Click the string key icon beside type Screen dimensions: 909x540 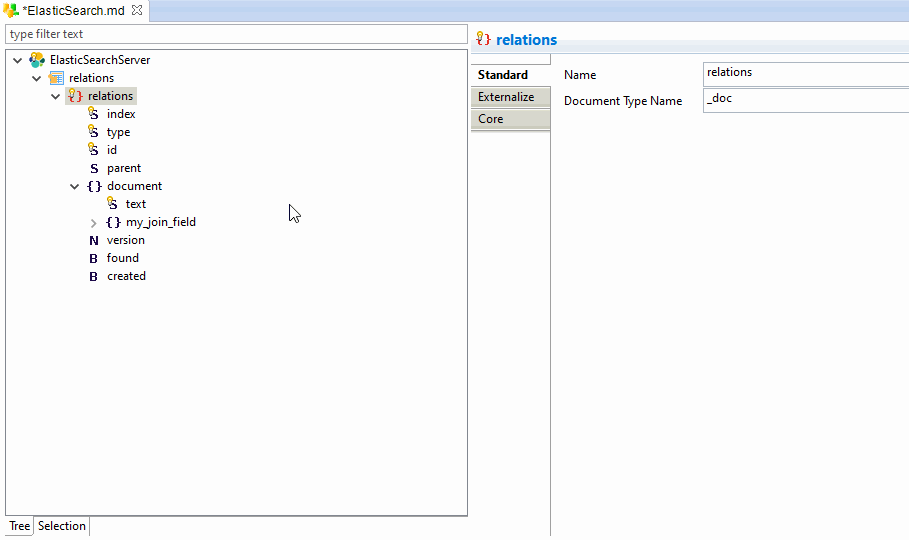click(93, 132)
